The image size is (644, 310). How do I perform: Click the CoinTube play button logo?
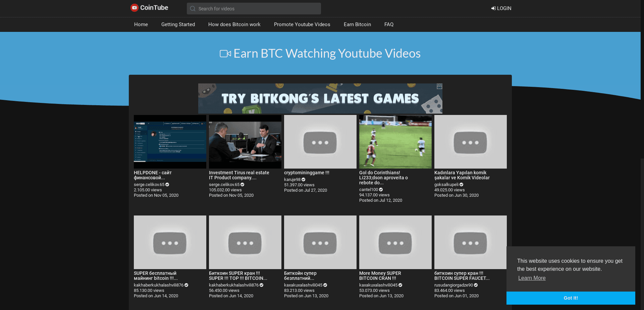pyautogui.click(x=134, y=7)
